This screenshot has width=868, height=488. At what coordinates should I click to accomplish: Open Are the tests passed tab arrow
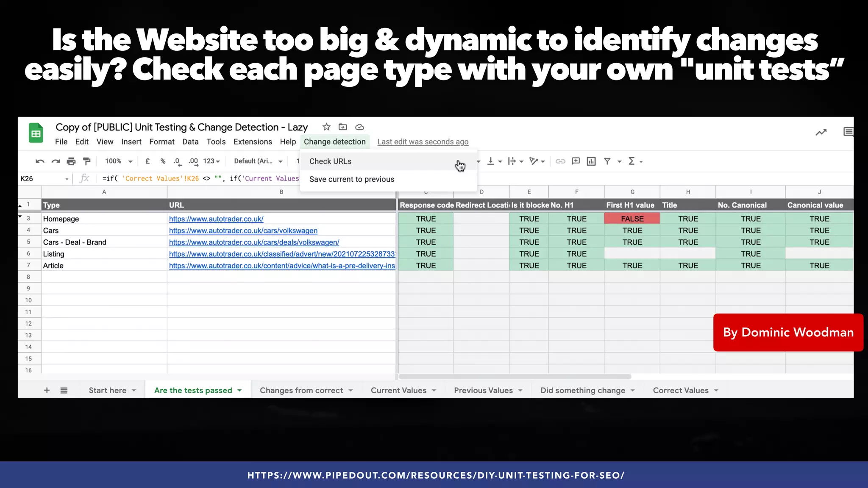pos(239,391)
